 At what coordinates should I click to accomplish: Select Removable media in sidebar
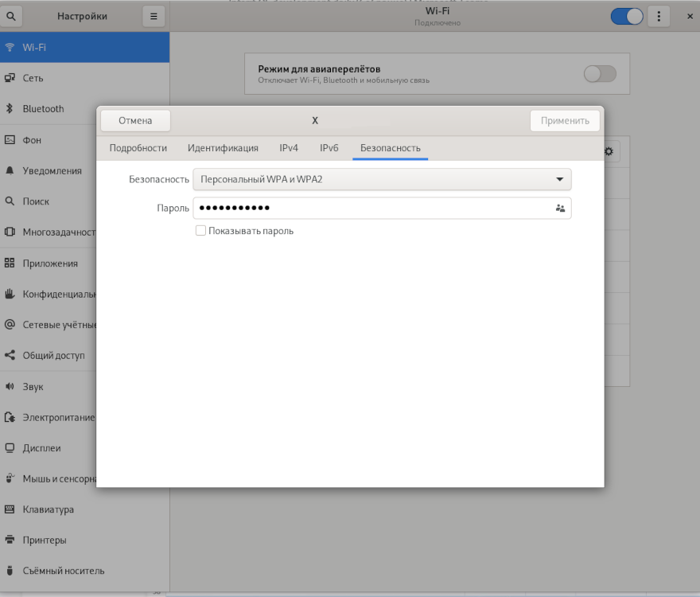click(x=64, y=571)
